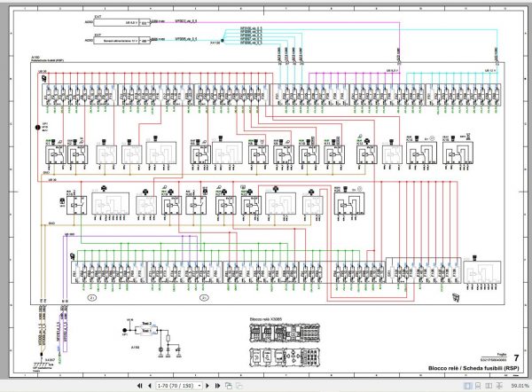Go to the first page
The image size is (532, 392).
[139, 386]
